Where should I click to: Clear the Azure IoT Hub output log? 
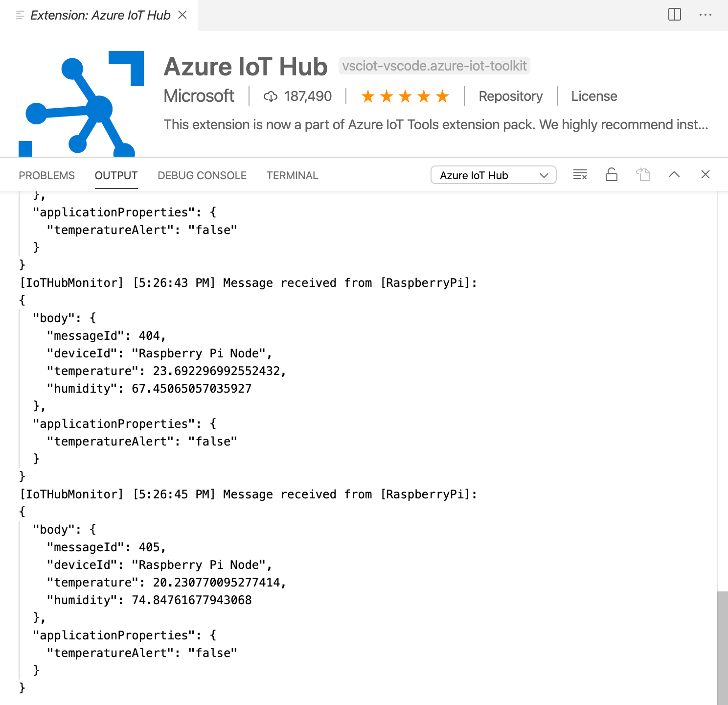(x=580, y=175)
